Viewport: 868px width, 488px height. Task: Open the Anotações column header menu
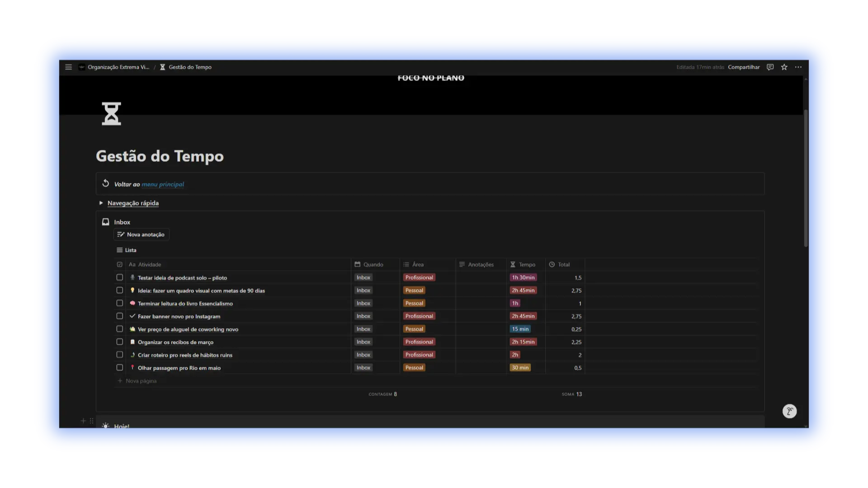[481, 264]
